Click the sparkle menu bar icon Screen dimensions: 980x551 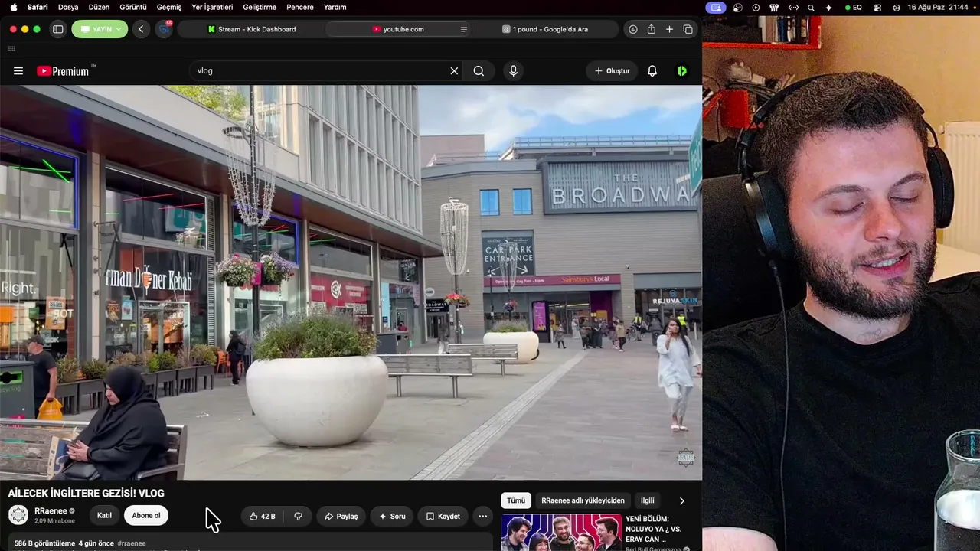click(828, 7)
